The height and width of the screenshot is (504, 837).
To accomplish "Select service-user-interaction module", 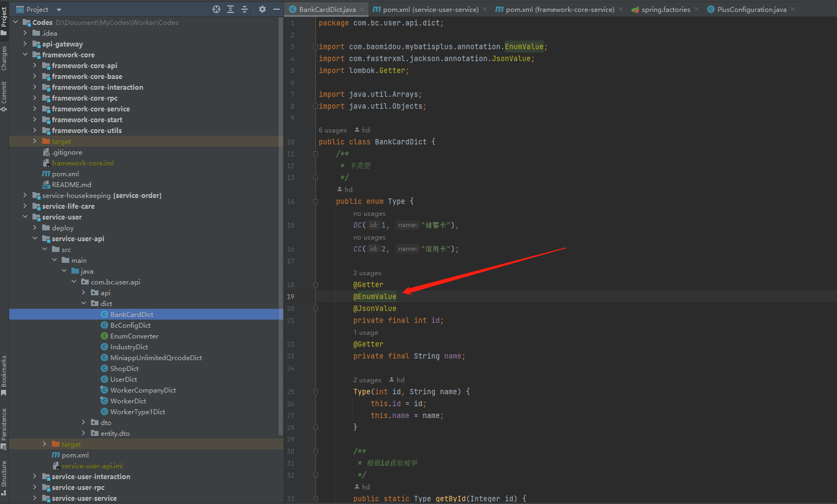I will click(x=91, y=476).
